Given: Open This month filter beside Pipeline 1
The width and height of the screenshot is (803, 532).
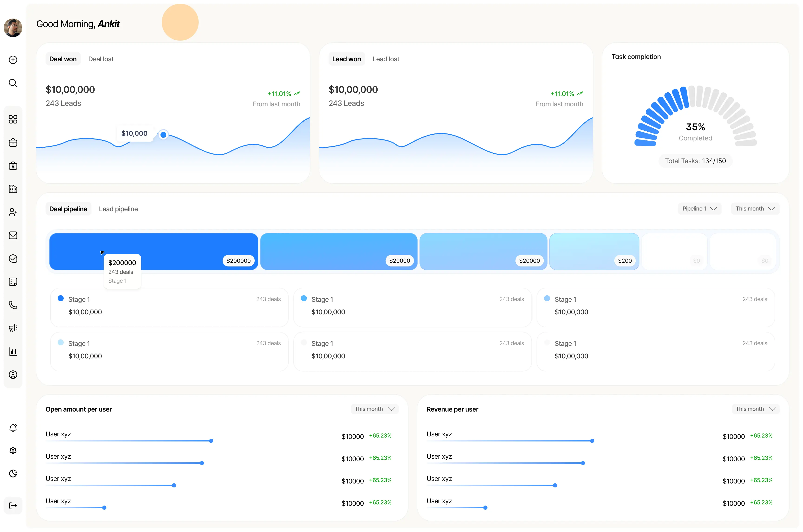Looking at the screenshot, I should (754, 209).
